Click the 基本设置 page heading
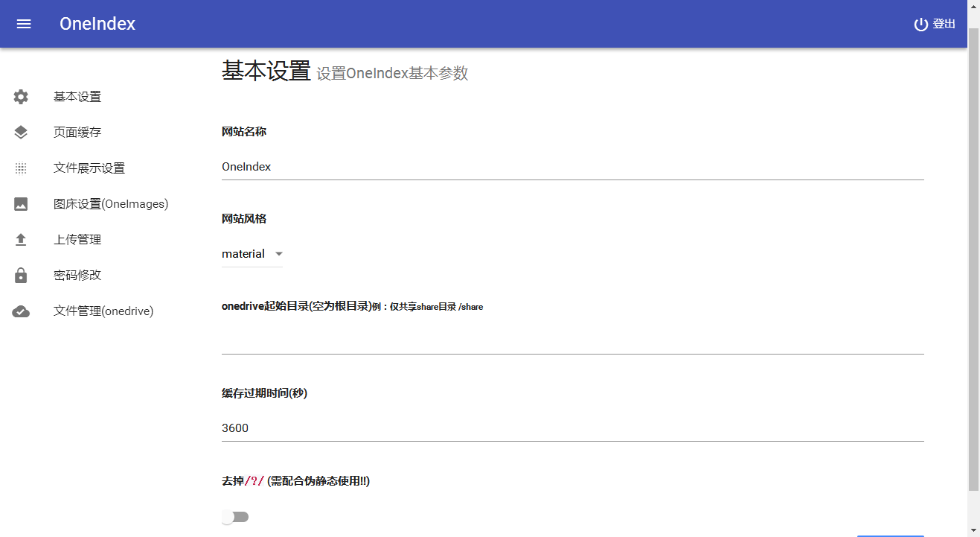The image size is (980, 537). click(x=266, y=72)
